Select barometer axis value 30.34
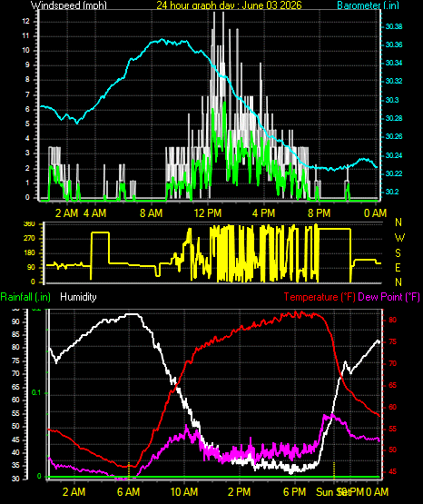 click(394, 63)
